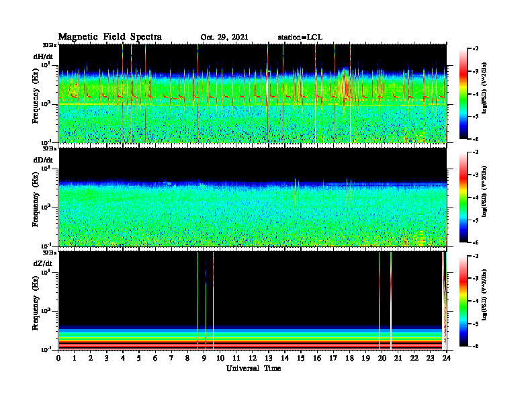Click the log(PSD) label of dH/dt colorbar

tap(484, 88)
